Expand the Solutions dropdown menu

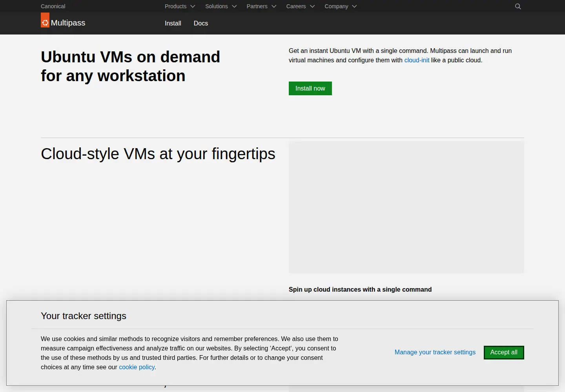[221, 6]
